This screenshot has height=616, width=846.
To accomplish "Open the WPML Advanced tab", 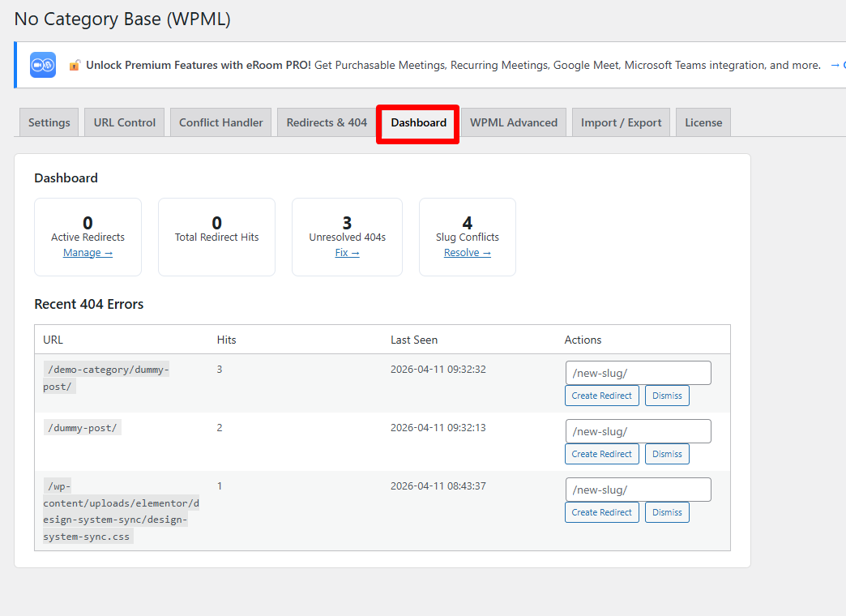I will tap(514, 122).
